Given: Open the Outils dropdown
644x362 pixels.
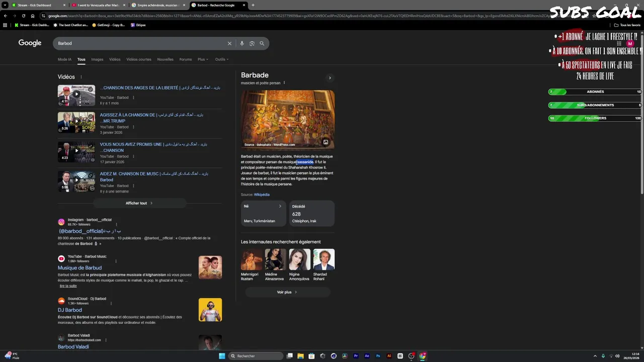Looking at the screenshot, I should pyautogui.click(x=222, y=59).
